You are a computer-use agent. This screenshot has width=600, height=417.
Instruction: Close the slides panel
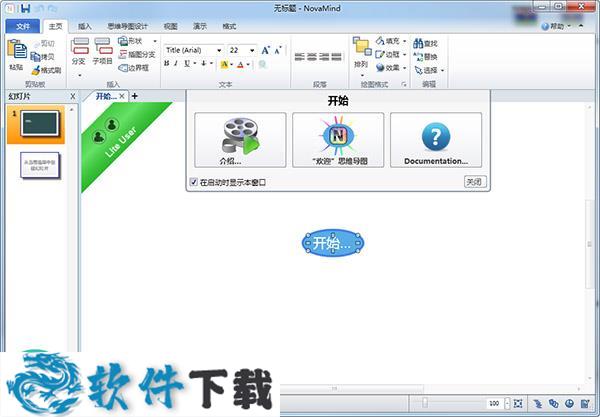click(73, 96)
